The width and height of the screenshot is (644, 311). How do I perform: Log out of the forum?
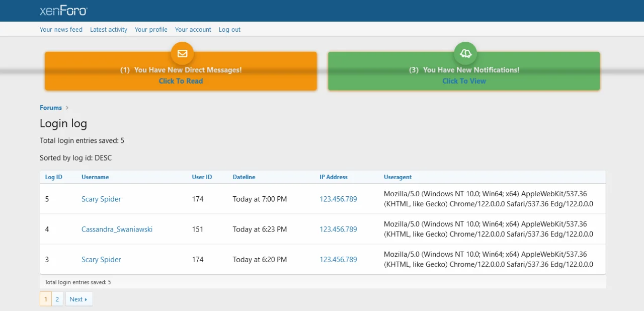coord(229,30)
